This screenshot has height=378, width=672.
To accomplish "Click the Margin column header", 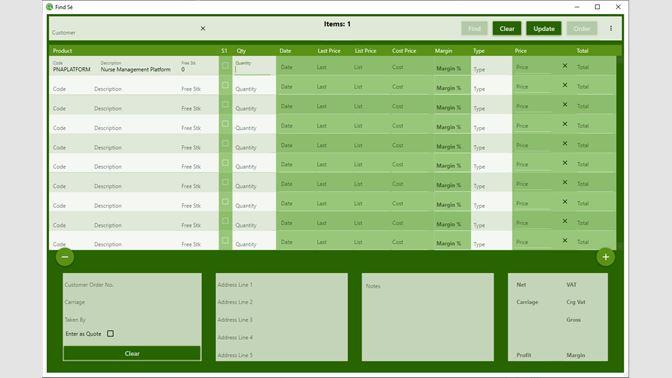I will click(443, 51).
